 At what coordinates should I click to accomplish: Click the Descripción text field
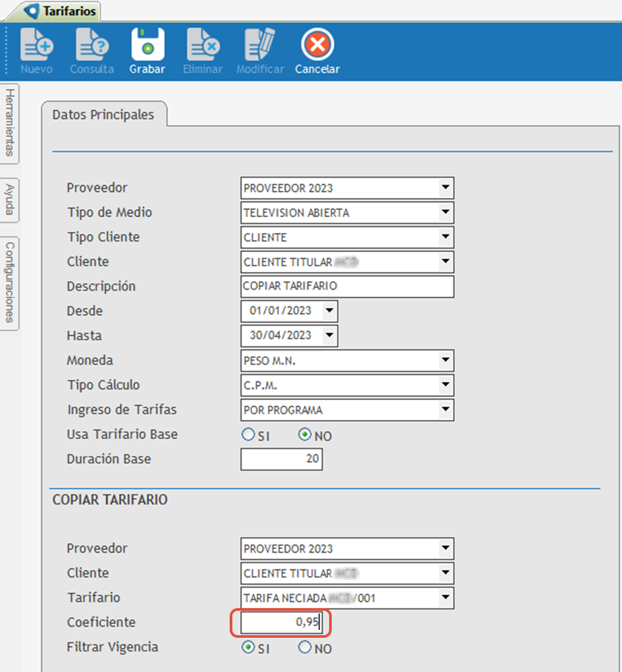click(348, 286)
